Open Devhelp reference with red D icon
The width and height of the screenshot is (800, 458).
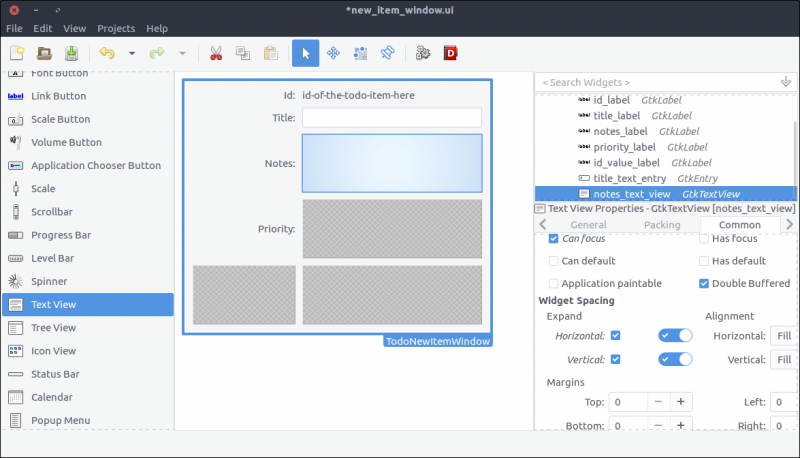pos(451,53)
